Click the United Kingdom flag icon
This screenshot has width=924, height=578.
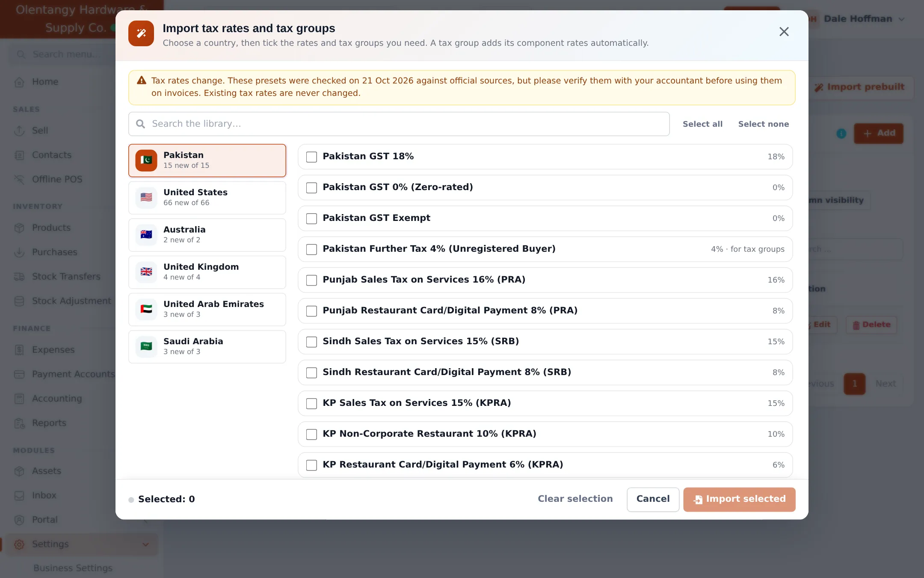(x=146, y=272)
